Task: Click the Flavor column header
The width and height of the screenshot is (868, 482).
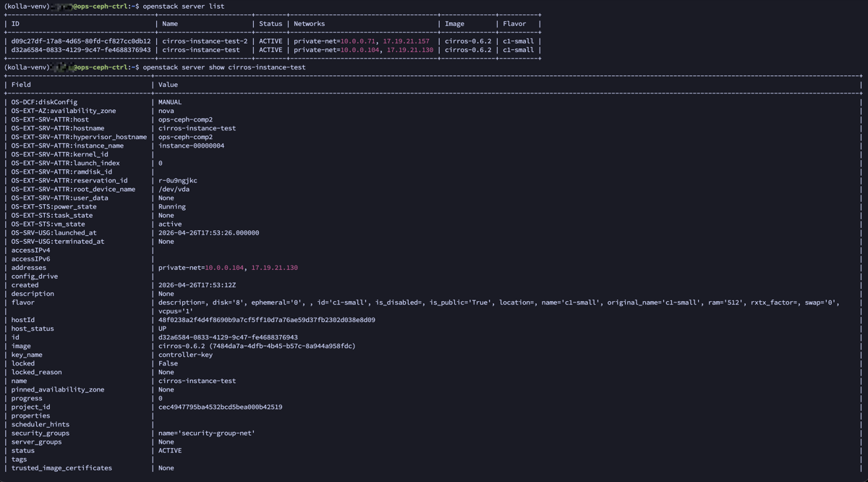Action: click(x=514, y=24)
